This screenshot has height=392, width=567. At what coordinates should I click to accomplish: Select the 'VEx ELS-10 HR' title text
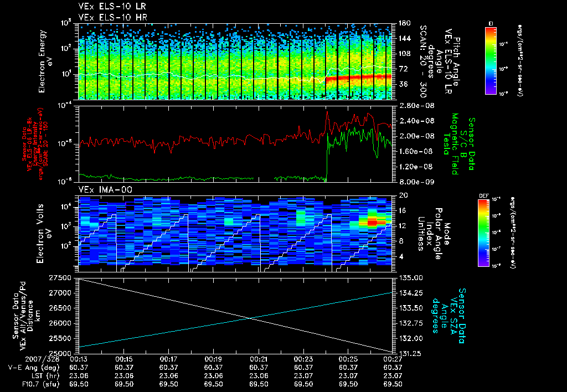tap(113, 17)
